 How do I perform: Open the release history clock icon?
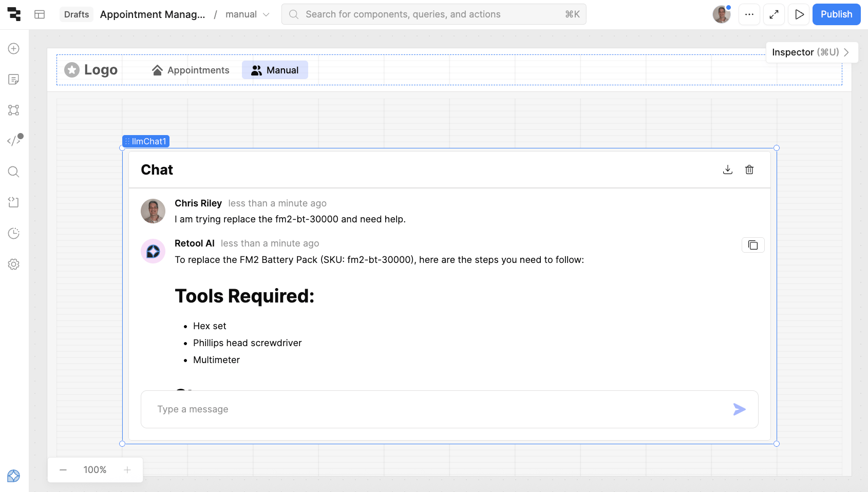point(14,233)
